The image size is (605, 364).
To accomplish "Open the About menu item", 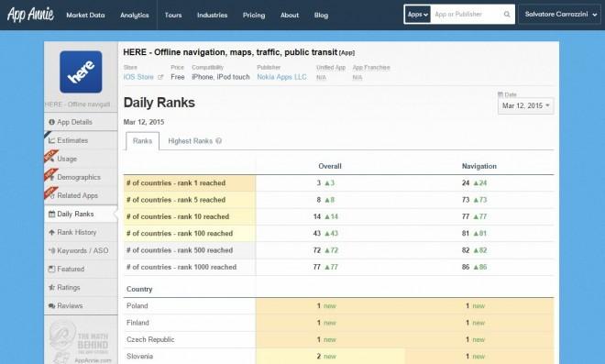I will point(290,15).
